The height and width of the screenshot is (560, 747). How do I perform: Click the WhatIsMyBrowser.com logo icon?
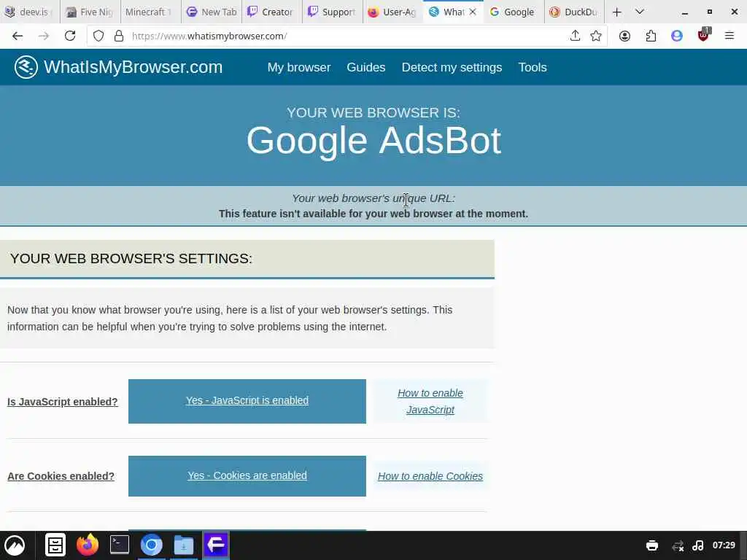tap(26, 67)
